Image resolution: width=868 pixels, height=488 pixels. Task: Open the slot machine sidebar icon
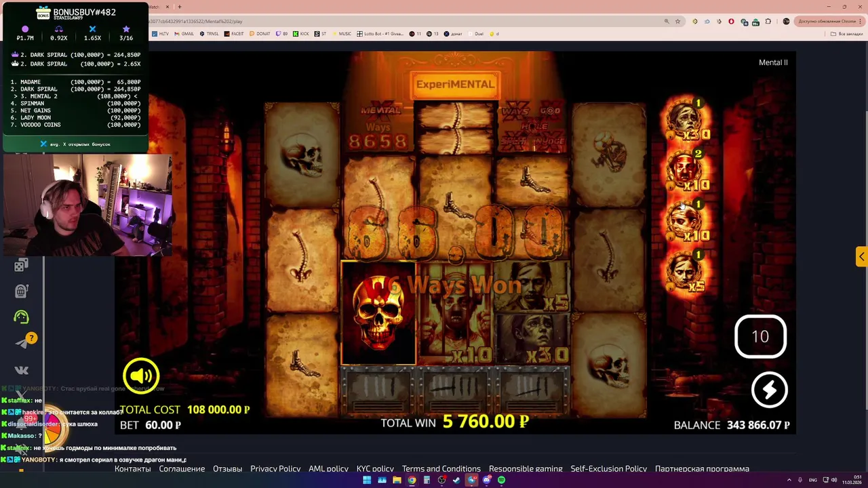(21, 291)
